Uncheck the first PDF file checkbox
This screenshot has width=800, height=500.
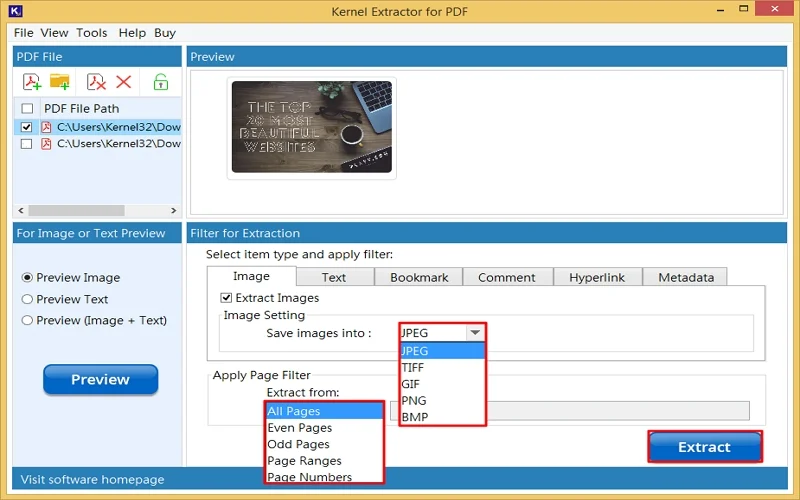(27, 127)
